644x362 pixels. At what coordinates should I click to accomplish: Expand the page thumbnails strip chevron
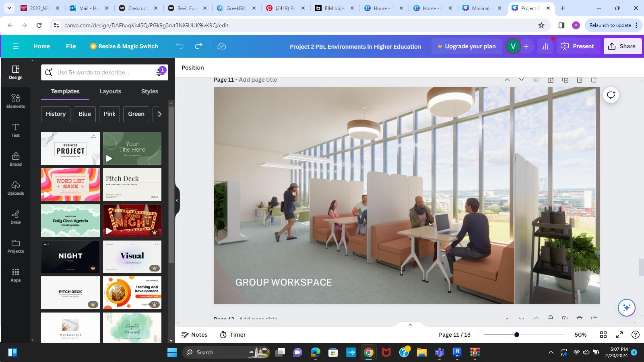tap(410, 325)
